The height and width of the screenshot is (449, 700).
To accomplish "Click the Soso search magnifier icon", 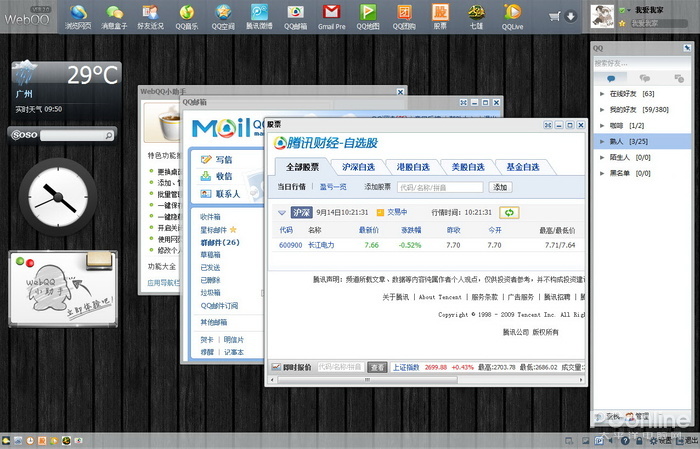I will (108, 136).
